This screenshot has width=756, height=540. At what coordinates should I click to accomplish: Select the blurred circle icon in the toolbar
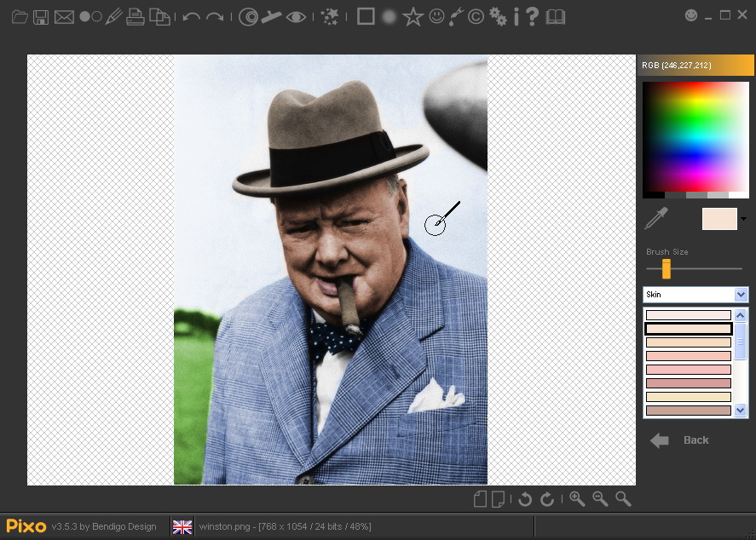pos(390,17)
